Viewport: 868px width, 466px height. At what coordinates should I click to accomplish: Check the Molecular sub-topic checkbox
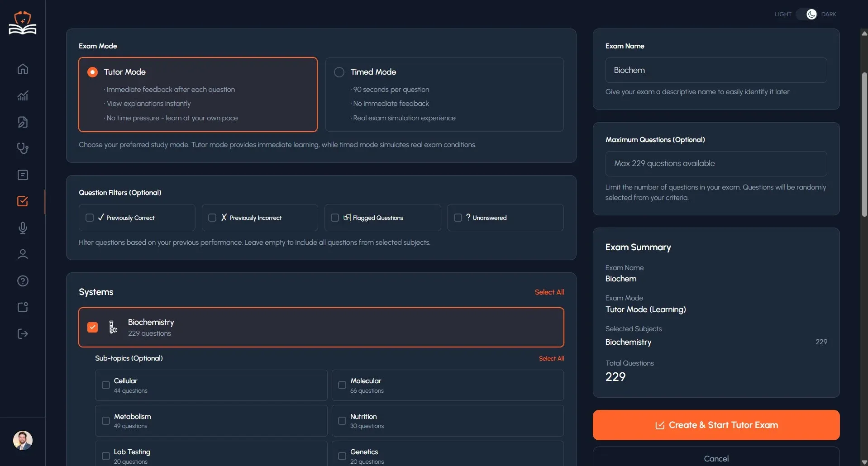pyautogui.click(x=342, y=385)
